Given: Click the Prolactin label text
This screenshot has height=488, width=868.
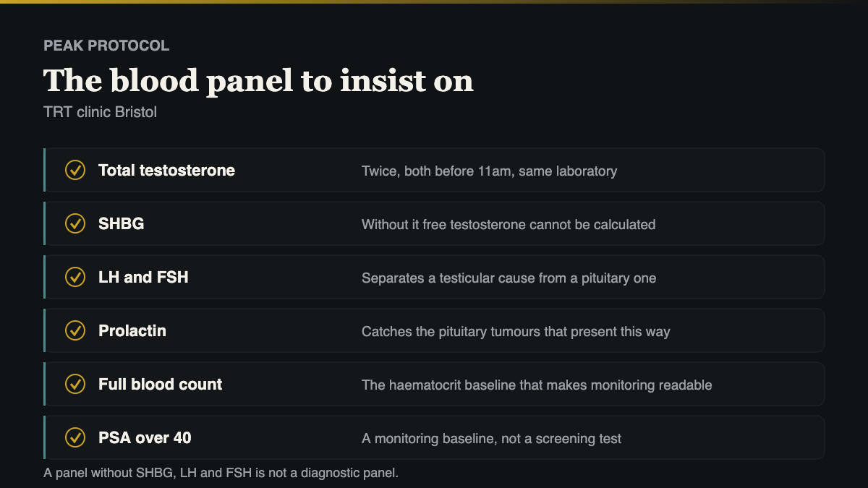Looking at the screenshot, I should point(132,330).
